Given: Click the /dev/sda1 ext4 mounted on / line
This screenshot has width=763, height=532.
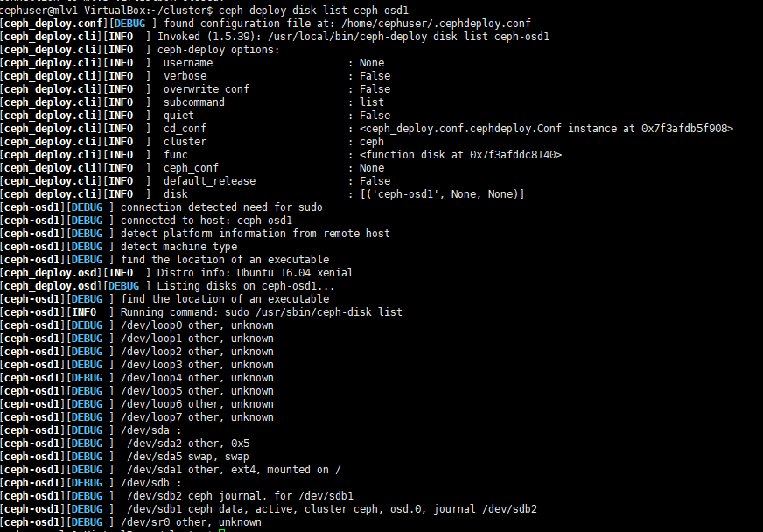Looking at the screenshot, I should coord(234,470).
